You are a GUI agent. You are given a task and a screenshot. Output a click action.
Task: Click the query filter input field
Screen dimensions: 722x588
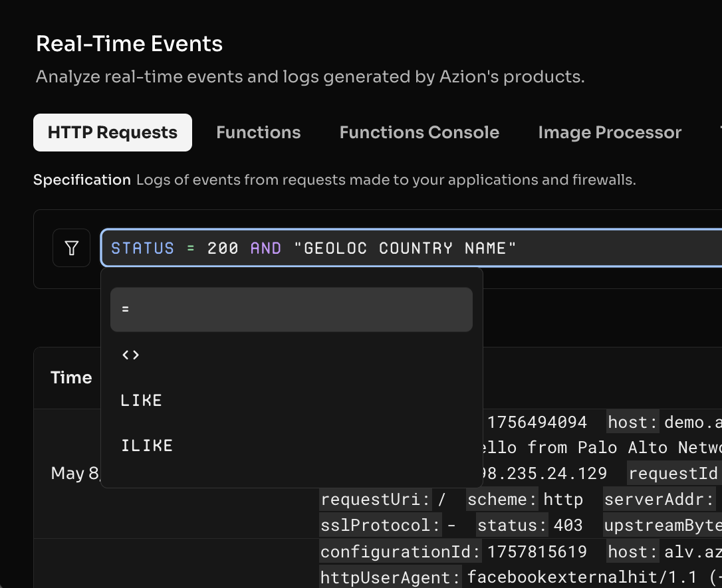(411, 248)
